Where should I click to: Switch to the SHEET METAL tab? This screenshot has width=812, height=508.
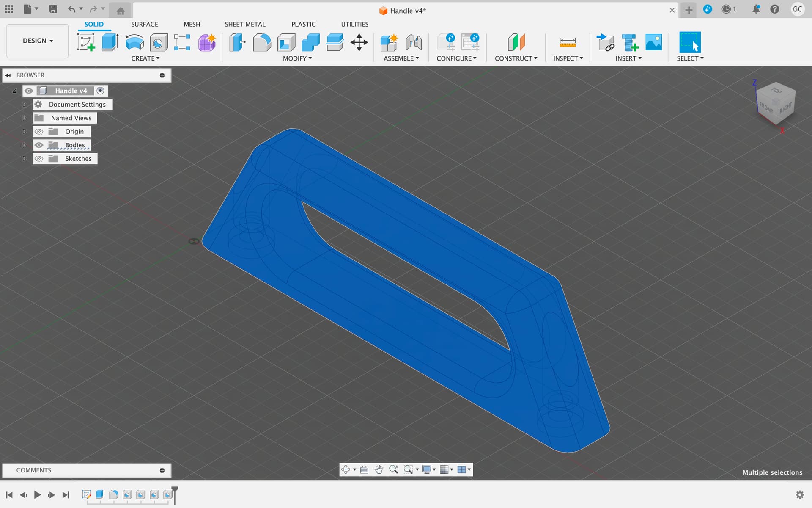coord(245,24)
